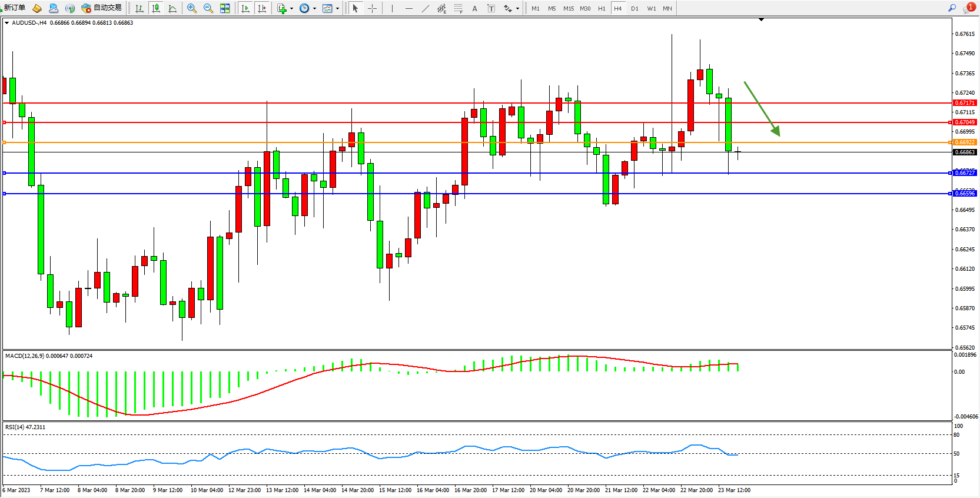This screenshot has height=498, width=980.
Task: Click the 自动交易 auto trading button
Action: 102,8
